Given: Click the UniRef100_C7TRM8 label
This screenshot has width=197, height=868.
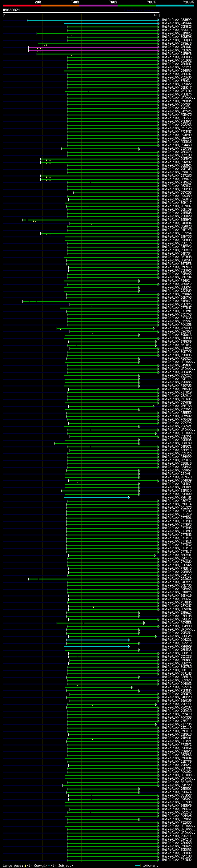Looking at the screenshot, I should point(176,531).
